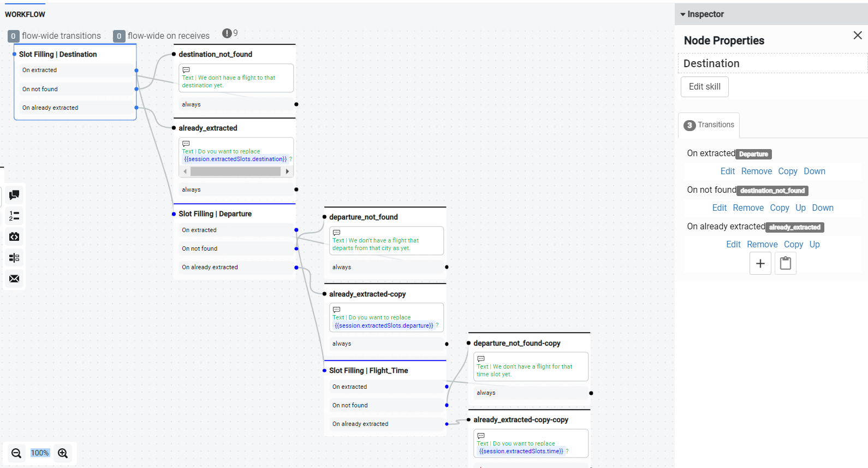Open flow-wide transitions
The width and height of the screenshot is (868, 468).
[x=55, y=36]
